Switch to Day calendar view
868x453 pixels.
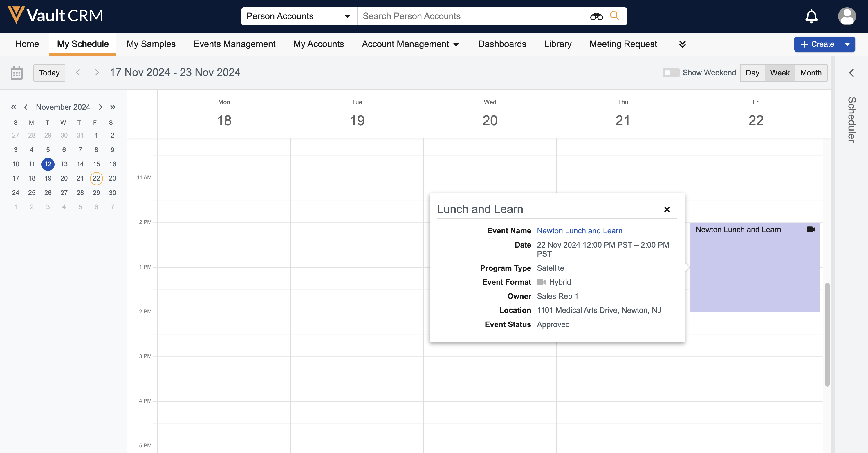[x=752, y=73]
